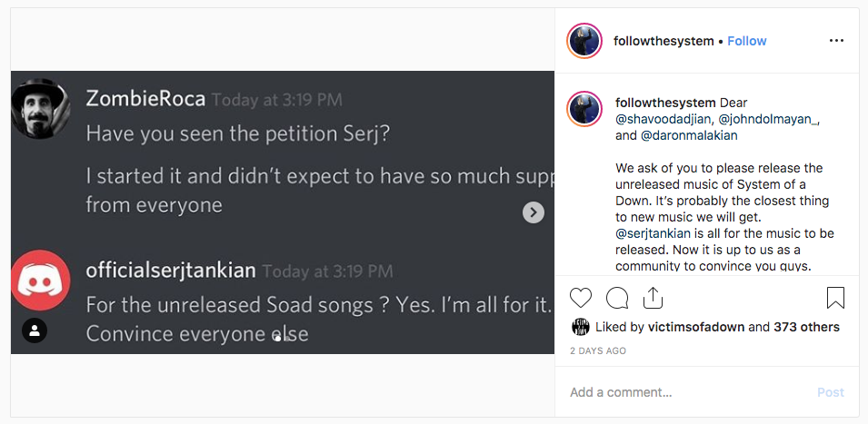Click the victimsofadown liker avatar
The image size is (868, 424).
[581, 327]
